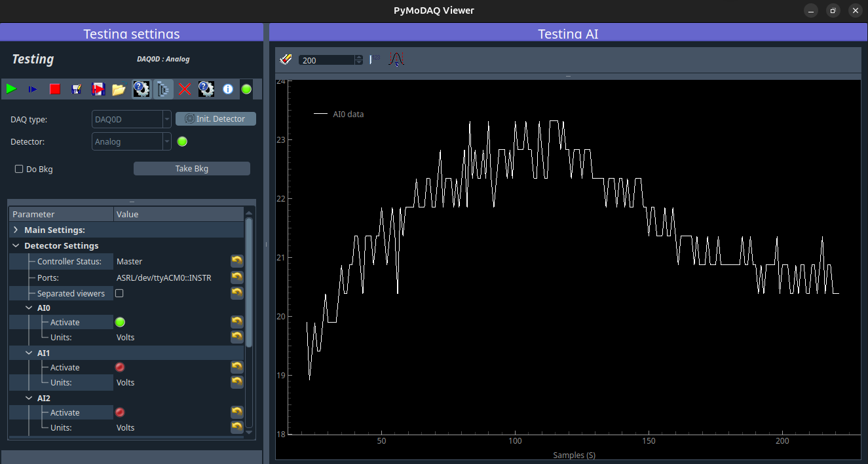The width and height of the screenshot is (868, 464).
Task: Click the red X quit icon
Action: coord(185,89)
